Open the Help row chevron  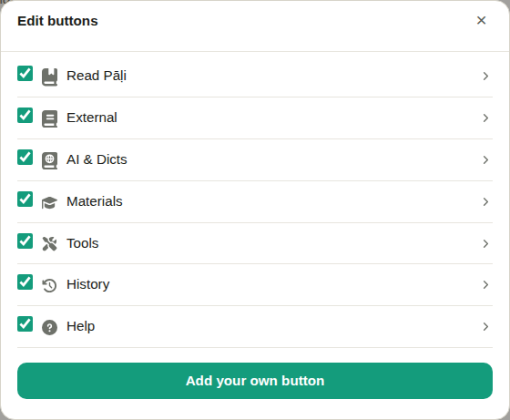pos(485,327)
